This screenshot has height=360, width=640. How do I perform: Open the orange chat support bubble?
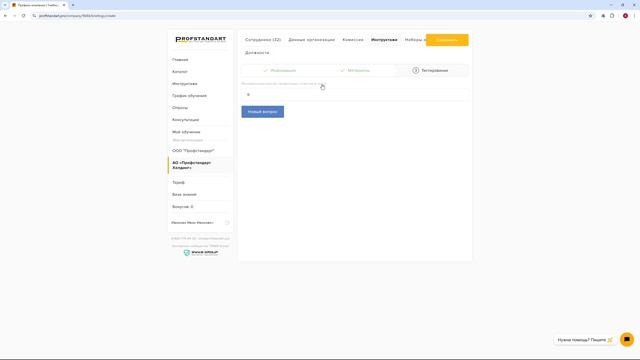(x=627, y=339)
